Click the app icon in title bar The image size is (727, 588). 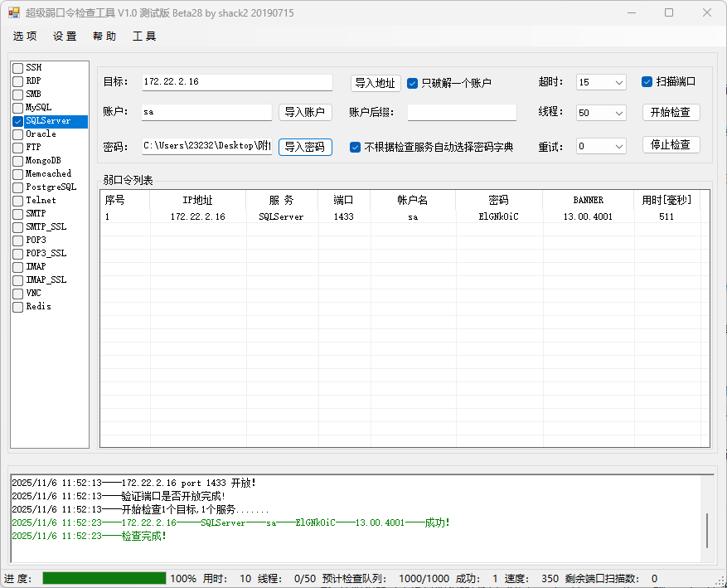pyautogui.click(x=14, y=12)
